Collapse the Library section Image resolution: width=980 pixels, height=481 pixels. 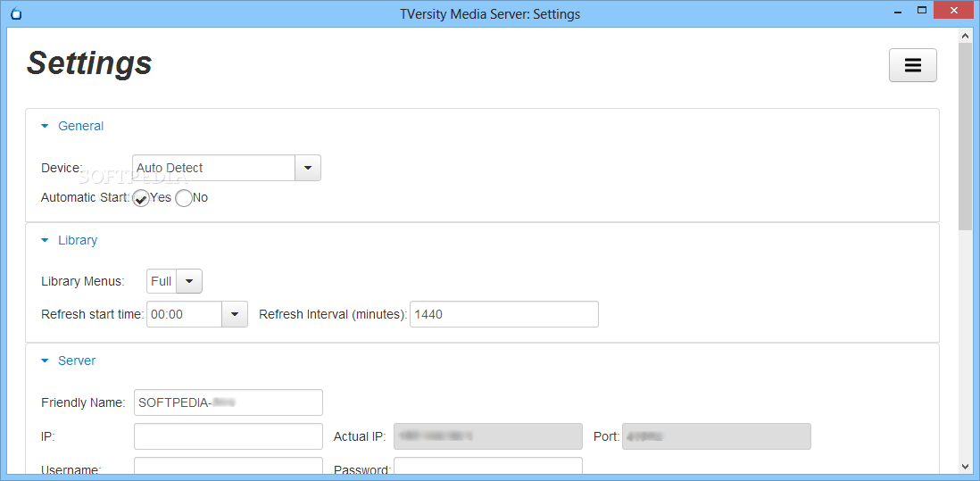[69, 240]
